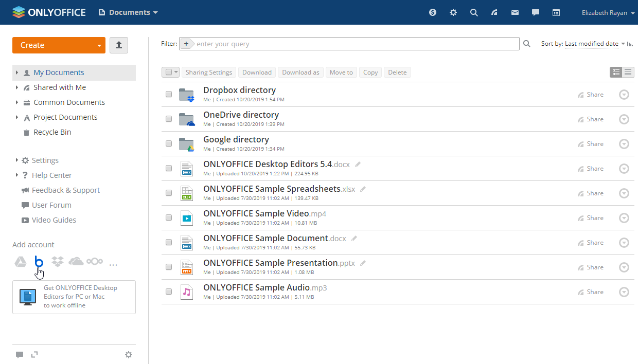Open Dropbox directory actions menu arrow
Image resolution: width=638 pixels, height=364 pixels.
click(x=624, y=95)
